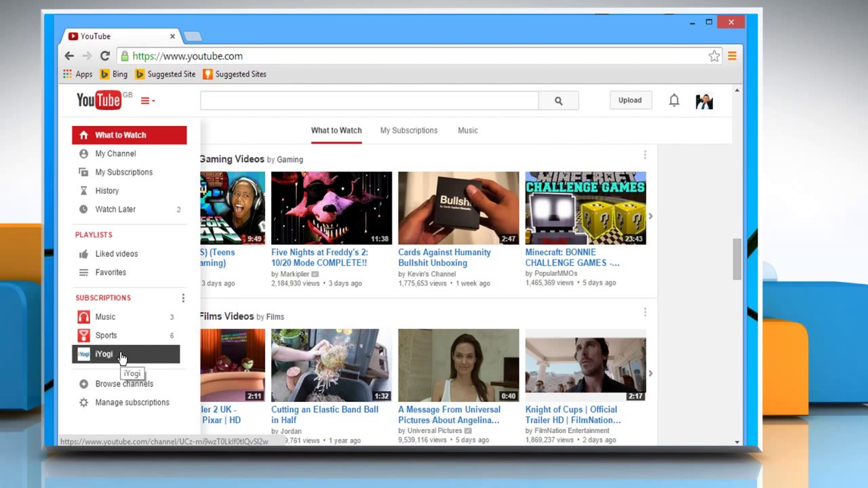Click Manage subscriptions

(132, 403)
